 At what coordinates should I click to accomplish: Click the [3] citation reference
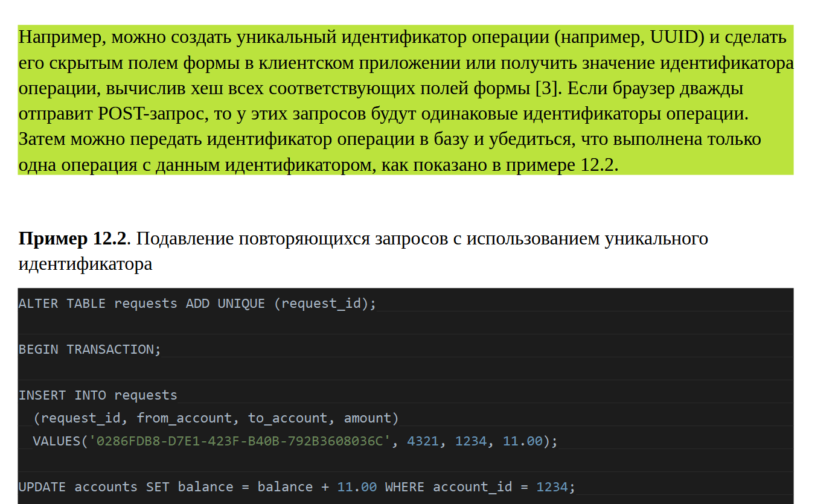pyautogui.click(x=546, y=89)
